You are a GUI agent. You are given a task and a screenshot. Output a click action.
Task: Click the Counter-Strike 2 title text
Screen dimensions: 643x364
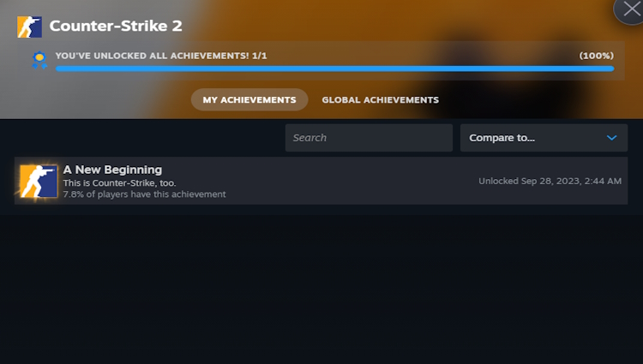[116, 26]
